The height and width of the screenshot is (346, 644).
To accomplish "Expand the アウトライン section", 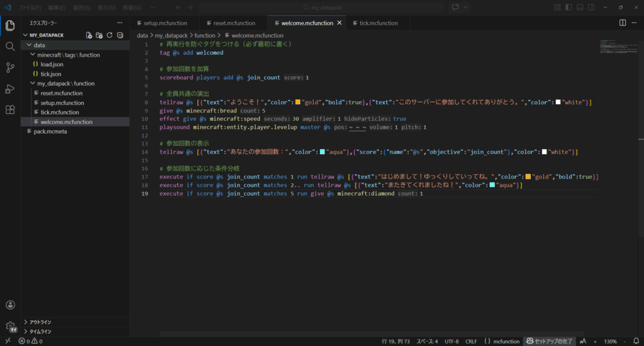I will point(40,322).
